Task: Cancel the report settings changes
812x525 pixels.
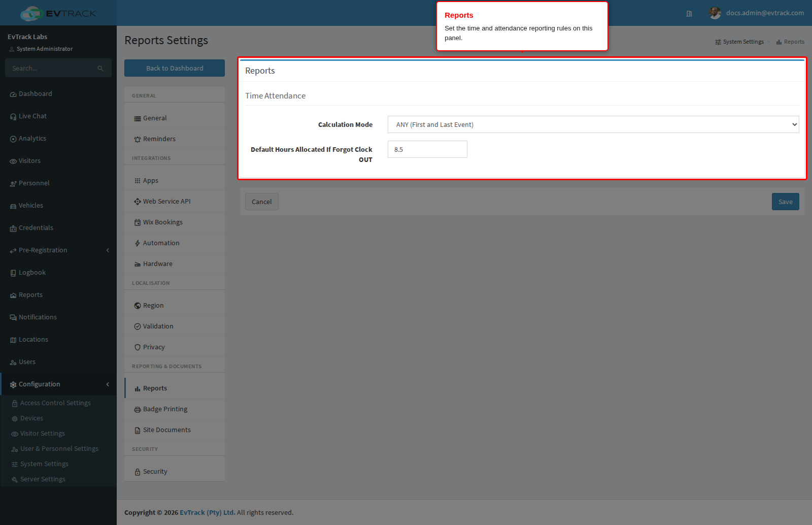Action: (262, 202)
